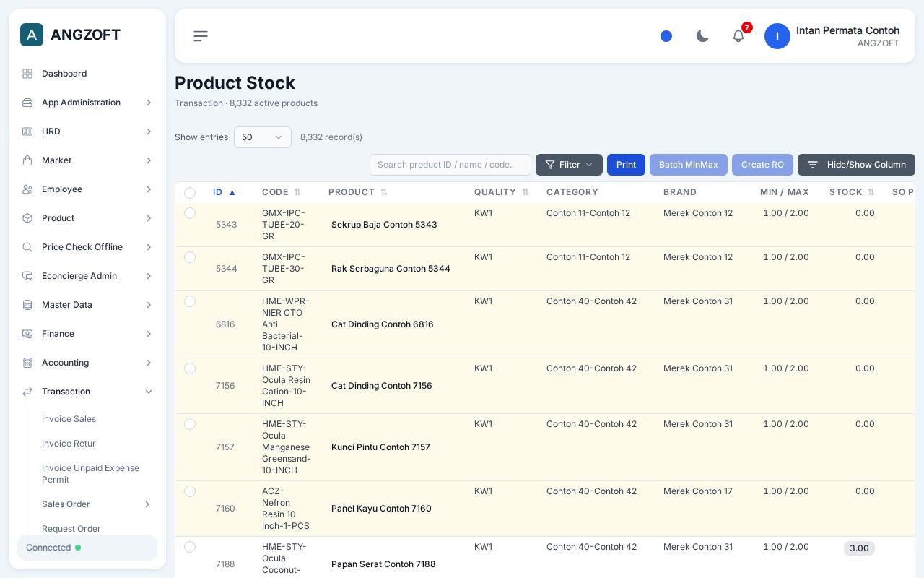Open Invoice Retur menu item
The height and width of the screenshot is (578, 924).
tap(69, 444)
